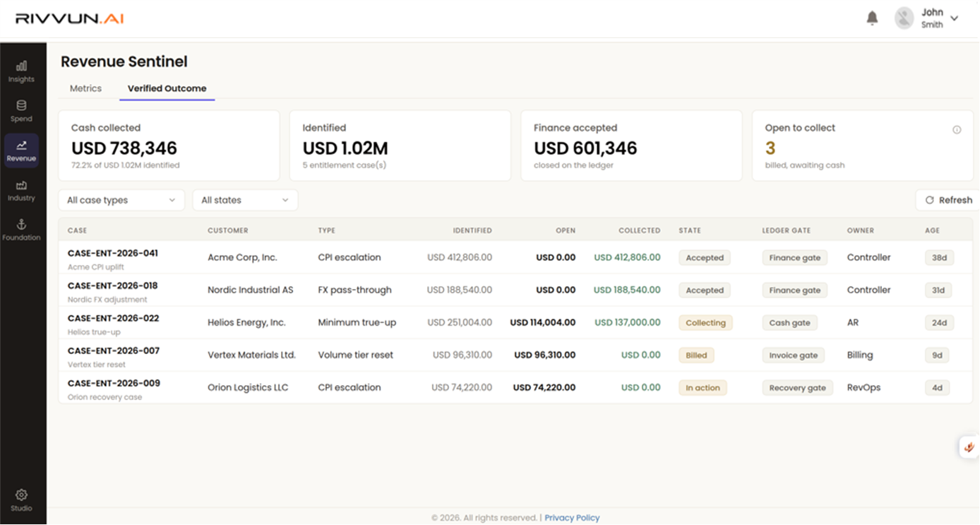Click the AGE column header
Screen dimensions: 980x525
[932, 230]
